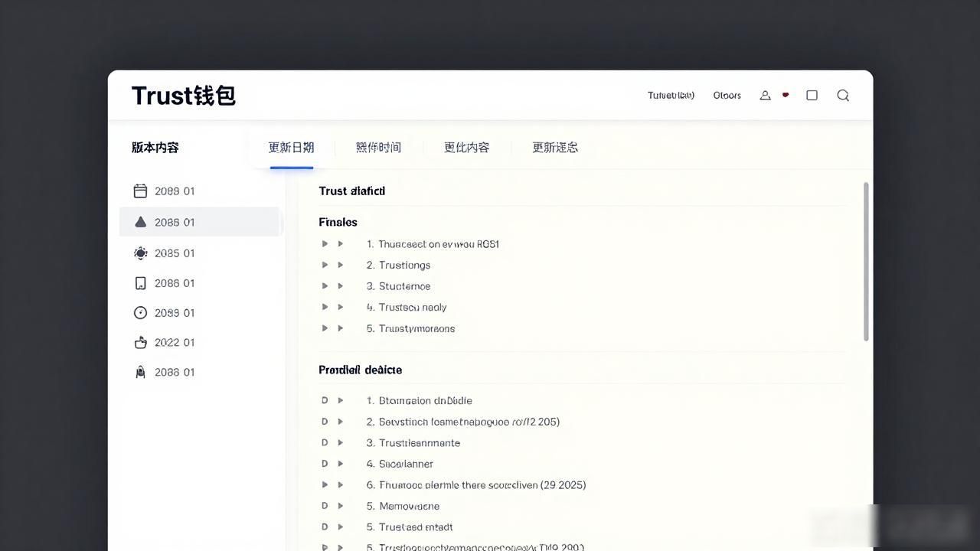The height and width of the screenshot is (551, 980).
Task: Click list item '5. Trunstymoraons'
Action: tap(410, 328)
